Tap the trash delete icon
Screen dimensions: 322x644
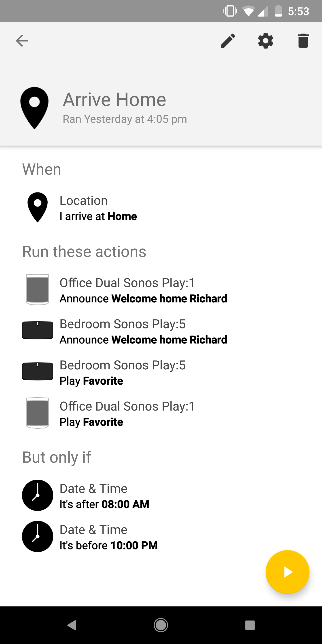tap(303, 41)
